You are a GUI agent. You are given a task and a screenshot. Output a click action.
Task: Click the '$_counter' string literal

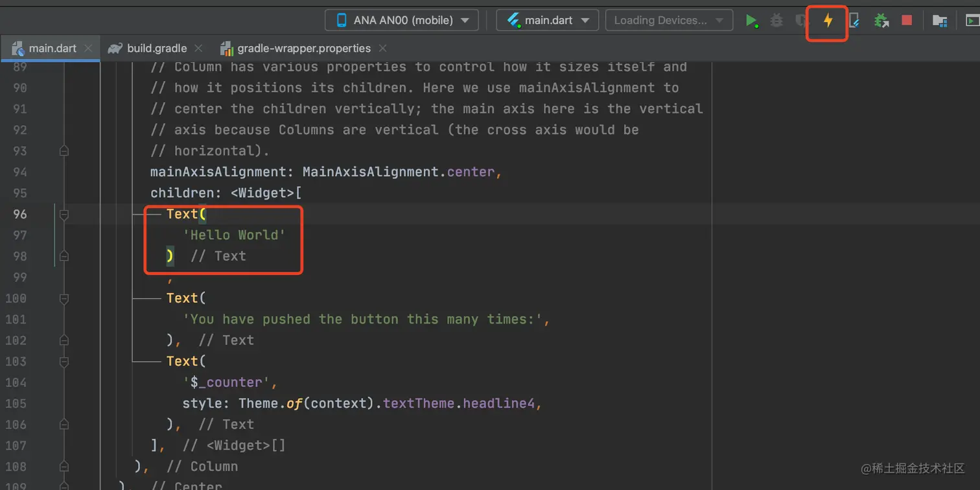click(226, 382)
